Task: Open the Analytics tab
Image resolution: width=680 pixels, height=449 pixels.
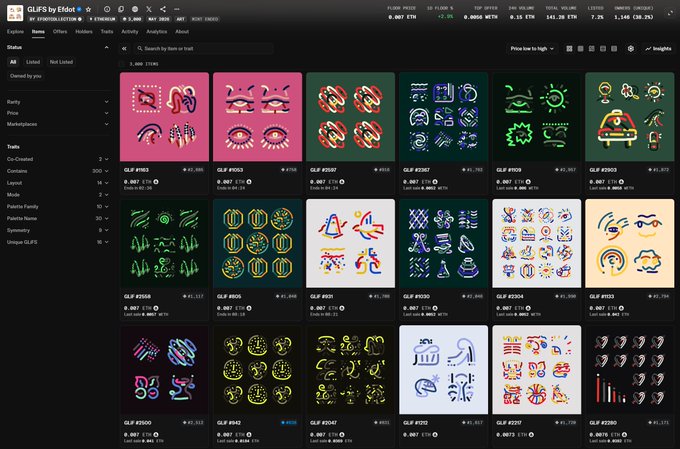Action: pos(157,32)
